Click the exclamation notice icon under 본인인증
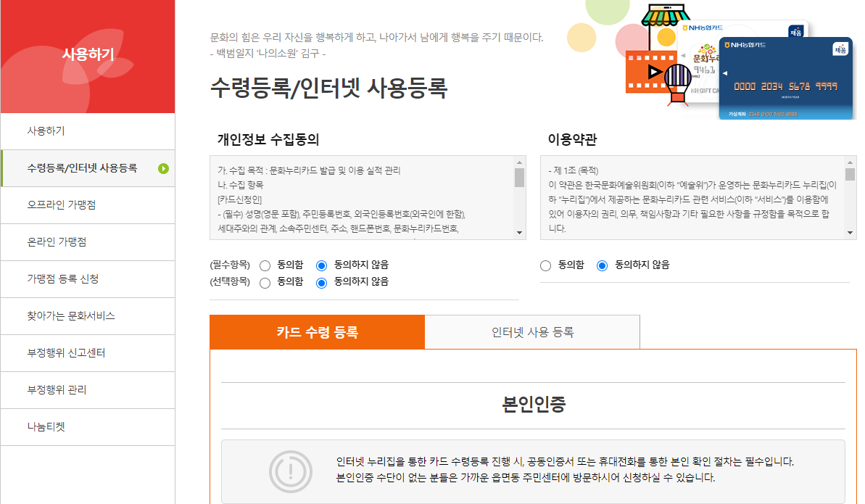The image size is (865, 504). 291,471
